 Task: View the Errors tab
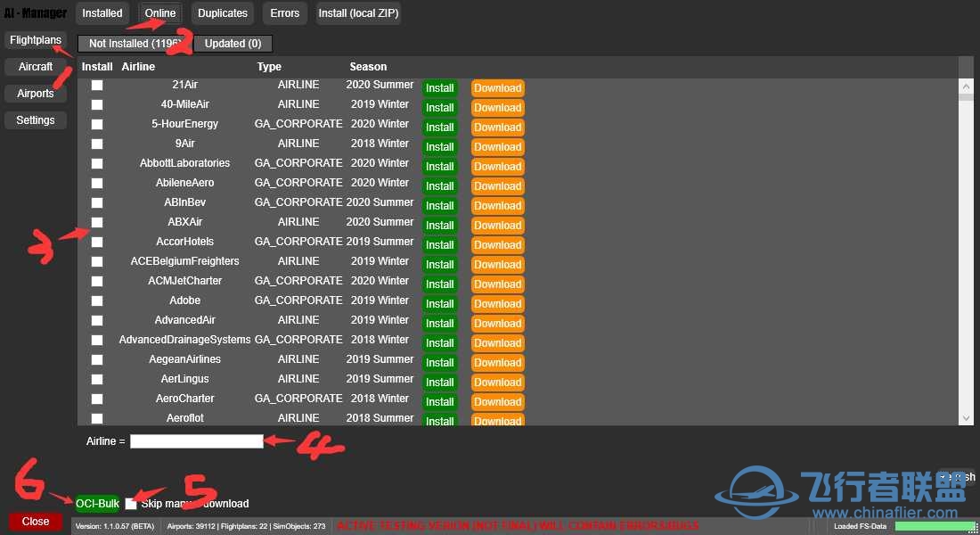[x=284, y=13]
